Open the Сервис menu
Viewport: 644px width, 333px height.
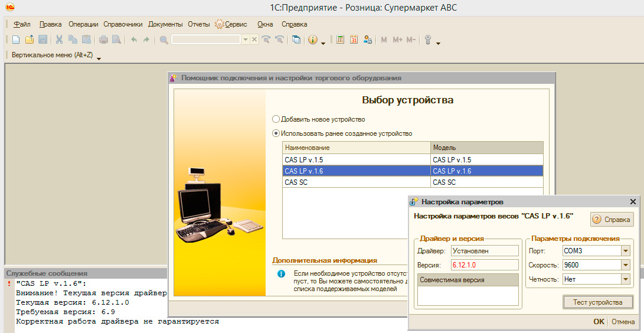(x=231, y=24)
